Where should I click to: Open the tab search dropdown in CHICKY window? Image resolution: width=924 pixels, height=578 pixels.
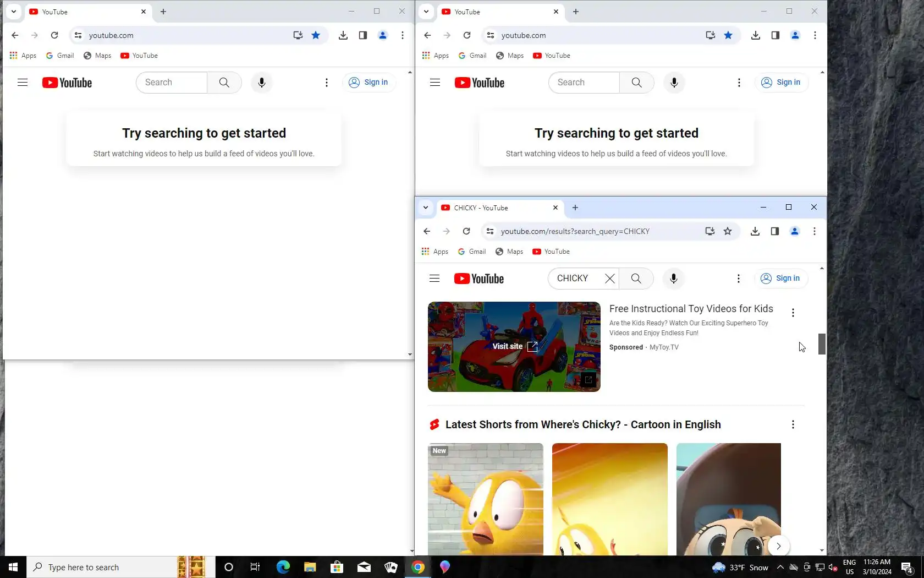(x=426, y=208)
